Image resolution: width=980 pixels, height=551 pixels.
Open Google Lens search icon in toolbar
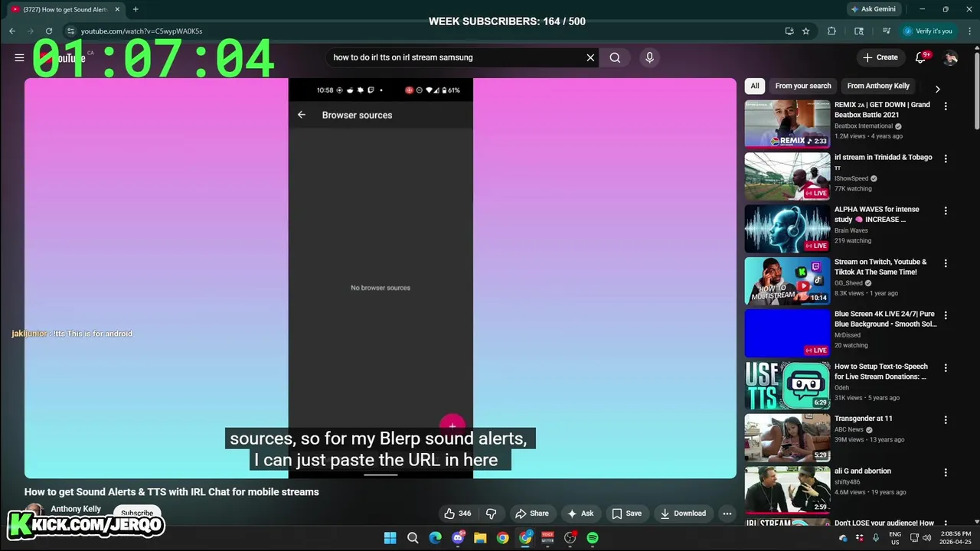point(859,31)
